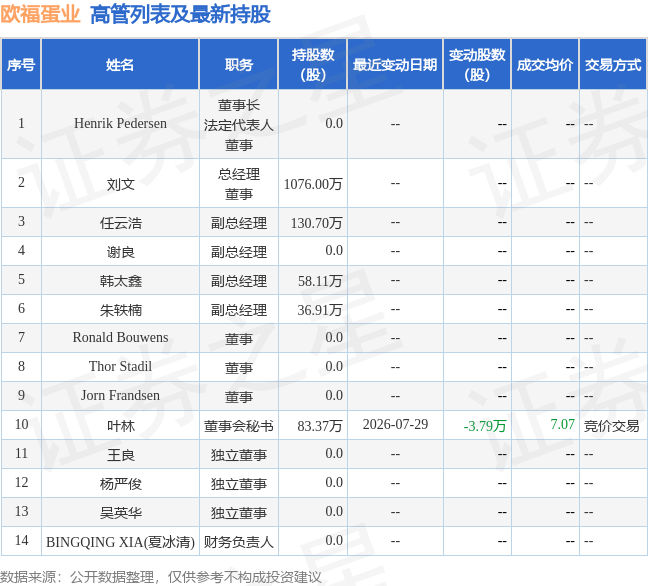Click the 姓名 column header
The width and height of the screenshot is (648, 586).
click(x=120, y=64)
